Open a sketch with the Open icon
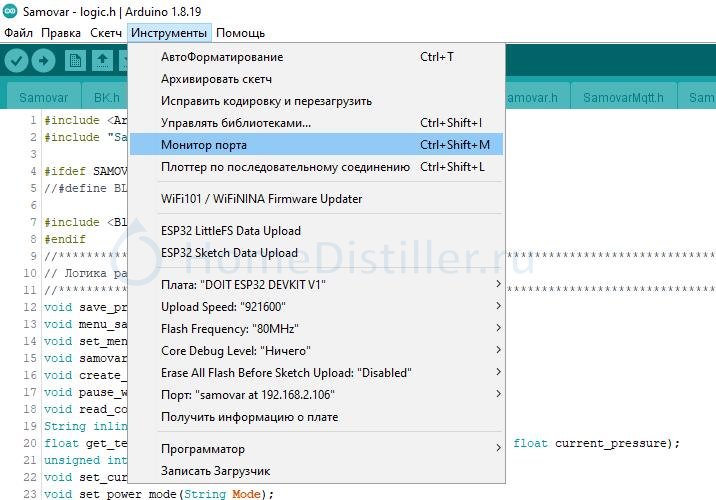 (x=103, y=60)
